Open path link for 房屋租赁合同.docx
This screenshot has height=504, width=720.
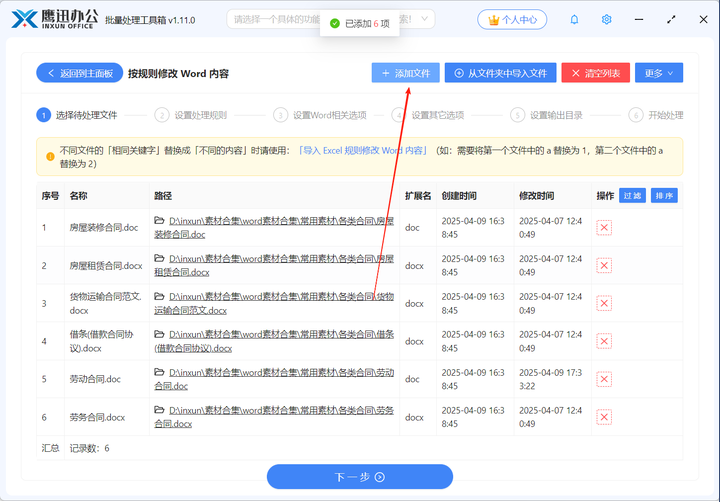tap(274, 265)
